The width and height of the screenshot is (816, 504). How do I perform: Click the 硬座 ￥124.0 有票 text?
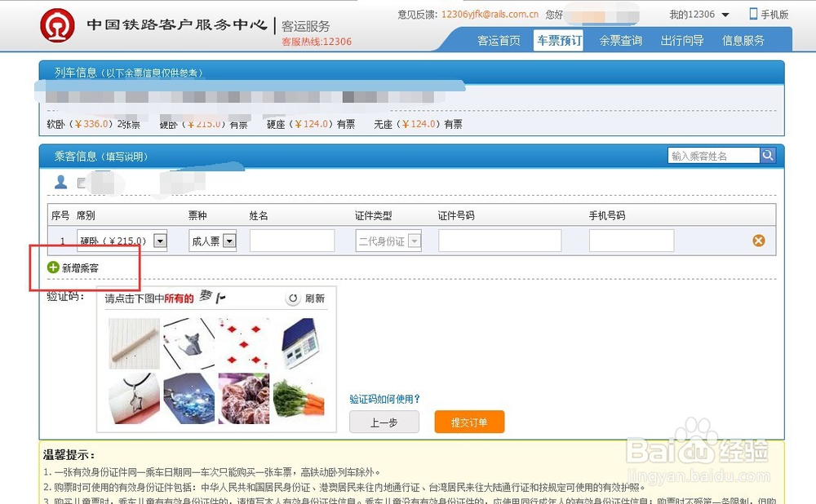point(311,124)
